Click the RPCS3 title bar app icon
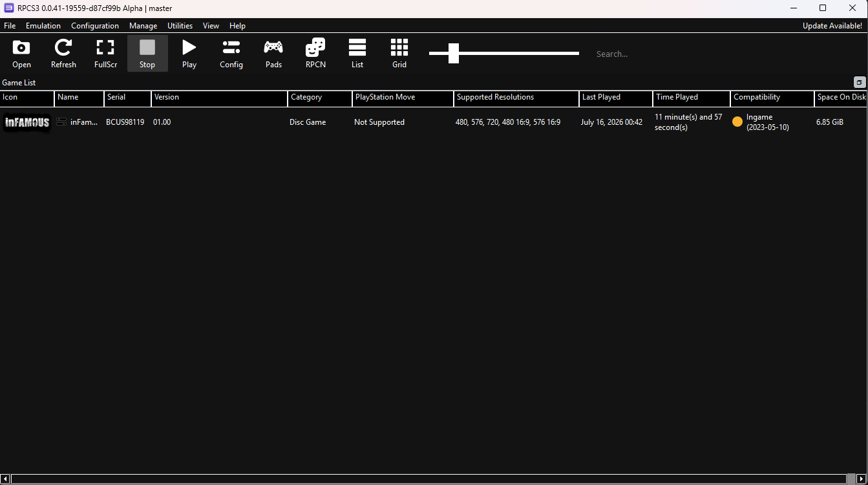 coord(9,8)
